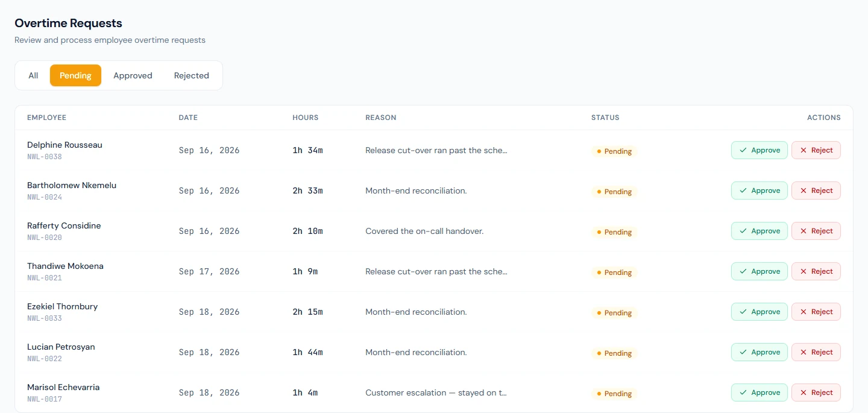This screenshot has width=868, height=413.
Task: Click employee ID NWL-0020
Action: (x=45, y=238)
